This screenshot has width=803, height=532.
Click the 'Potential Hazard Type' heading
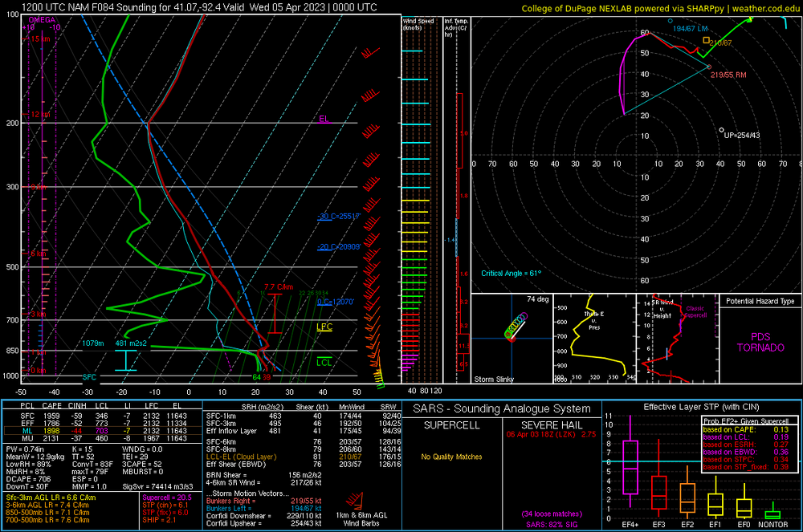point(760,301)
